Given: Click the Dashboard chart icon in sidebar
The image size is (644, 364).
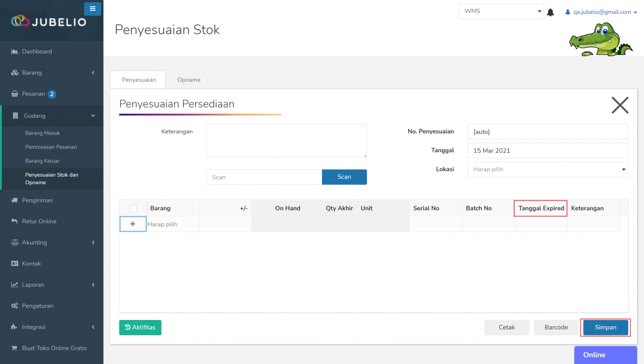Looking at the screenshot, I should point(14,52).
